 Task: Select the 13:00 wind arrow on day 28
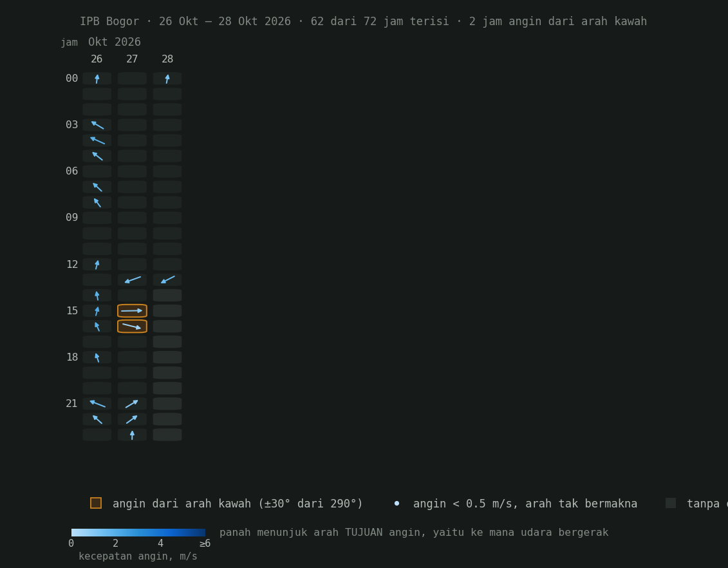click(167, 280)
